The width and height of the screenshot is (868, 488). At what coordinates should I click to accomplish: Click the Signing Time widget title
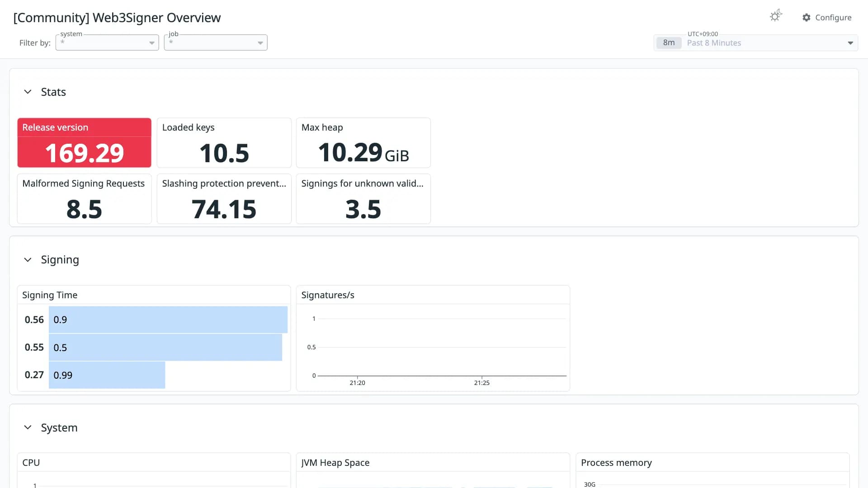pos(50,295)
